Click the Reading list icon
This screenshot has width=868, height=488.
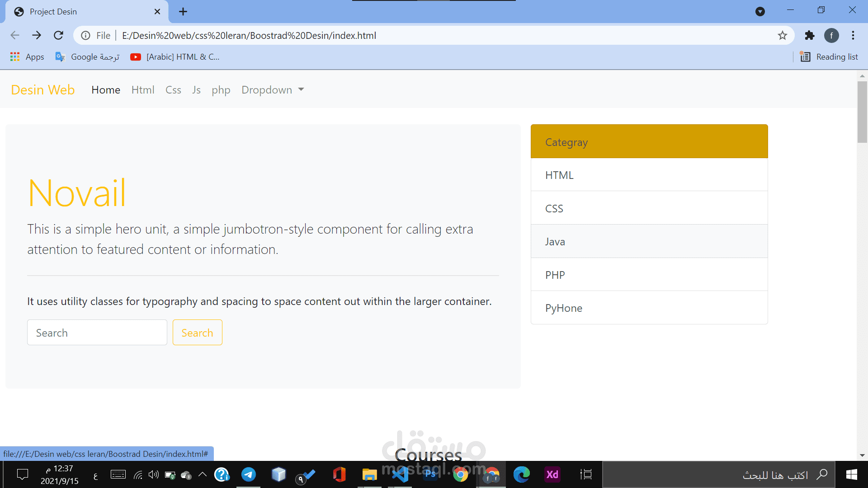pyautogui.click(x=806, y=56)
